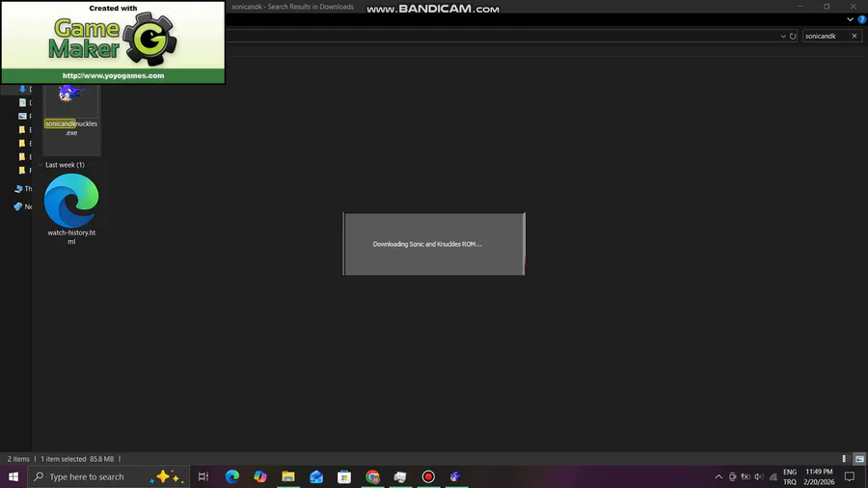Switch to details view in status bar
The image size is (868, 488).
tap(846, 459)
